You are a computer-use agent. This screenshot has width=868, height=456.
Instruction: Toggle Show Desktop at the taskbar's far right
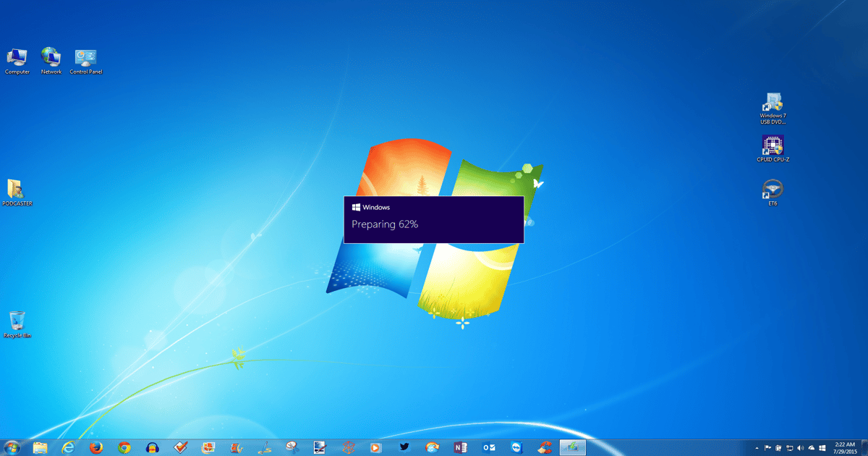(x=866, y=447)
